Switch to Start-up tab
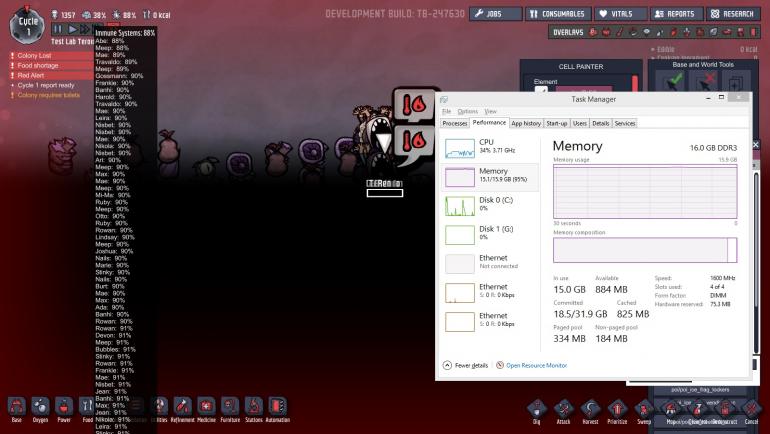Screen dimensions: 770x434 (x=556, y=123)
